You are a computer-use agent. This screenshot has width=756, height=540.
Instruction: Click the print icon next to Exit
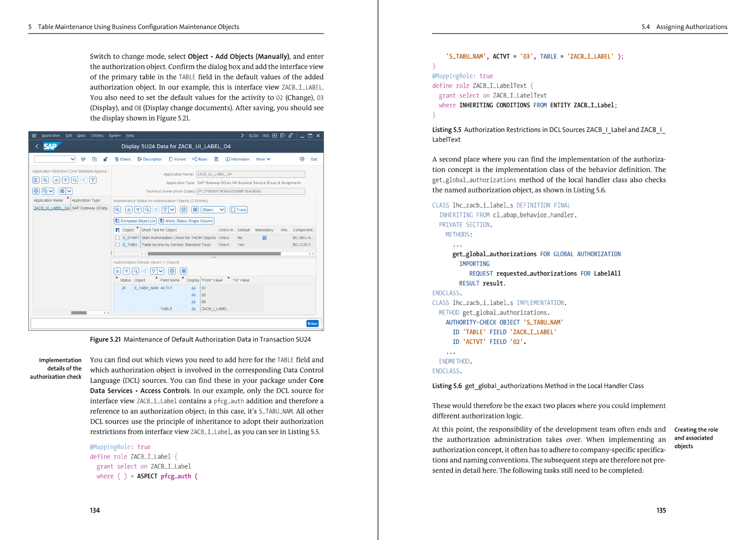(302, 159)
